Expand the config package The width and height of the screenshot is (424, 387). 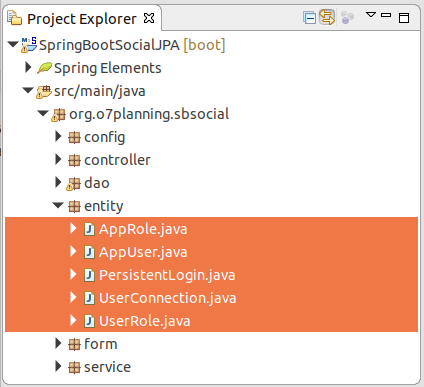point(58,136)
